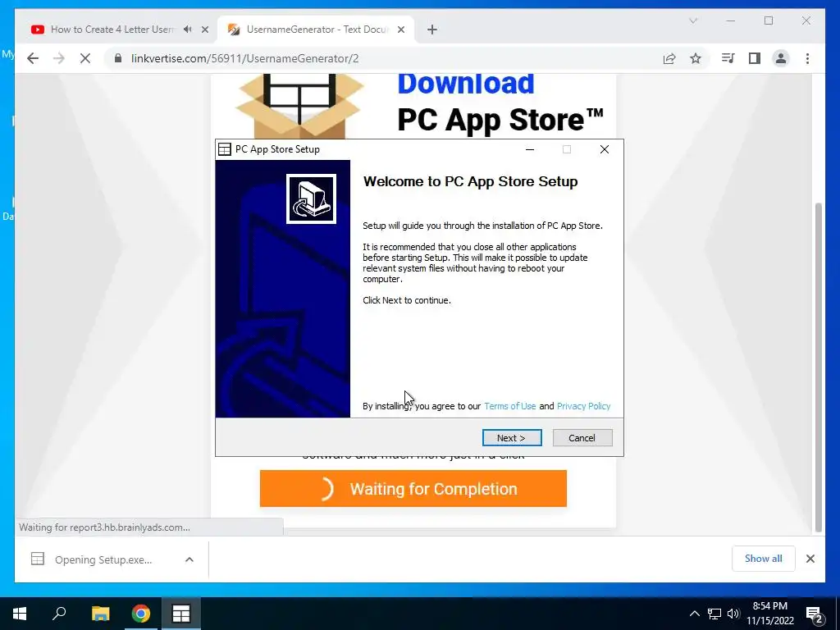Viewport: 840px width, 630px height.
Task: Select the UsernameGenerator tab
Action: click(316, 30)
